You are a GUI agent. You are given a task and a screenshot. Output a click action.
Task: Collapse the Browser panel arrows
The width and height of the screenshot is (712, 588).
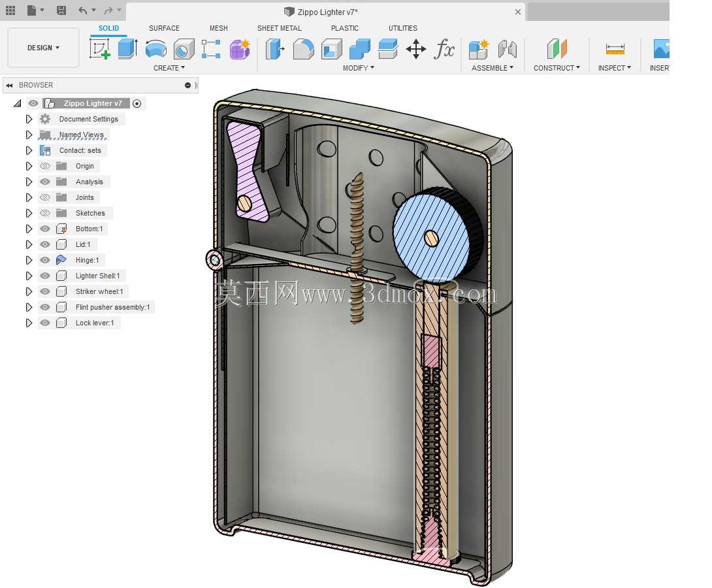click(9, 85)
